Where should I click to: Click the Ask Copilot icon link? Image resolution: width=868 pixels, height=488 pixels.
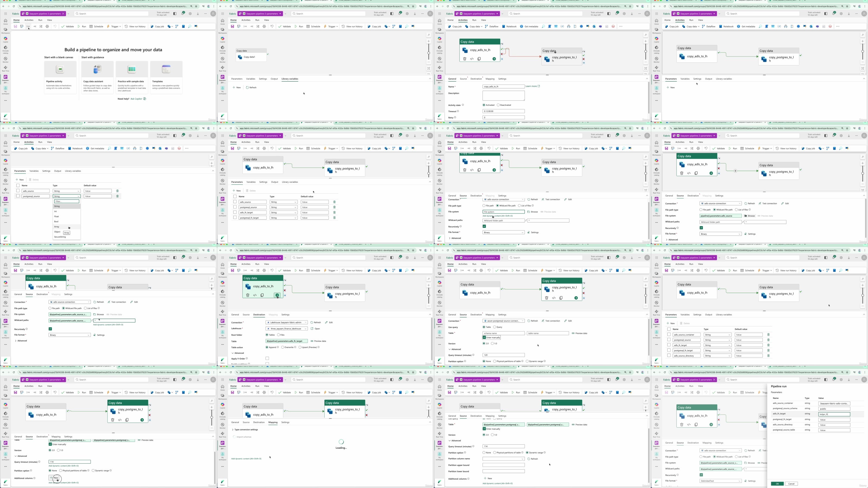coord(145,99)
